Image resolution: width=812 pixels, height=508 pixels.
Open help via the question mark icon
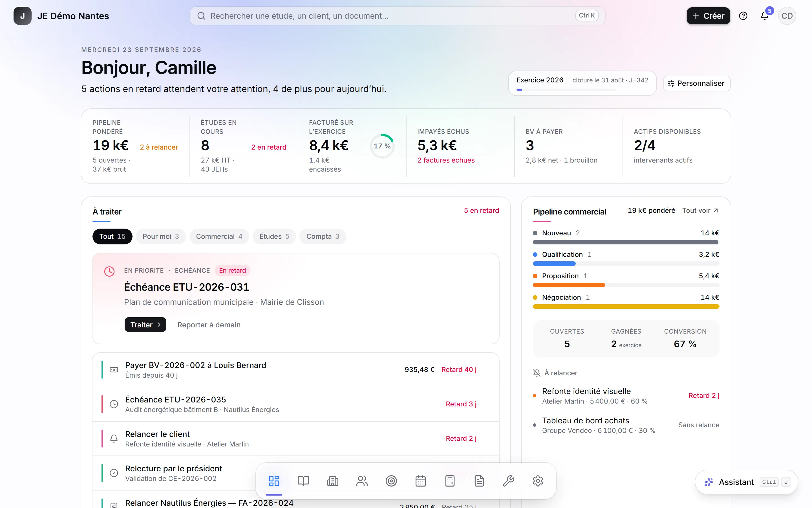click(743, 16)
